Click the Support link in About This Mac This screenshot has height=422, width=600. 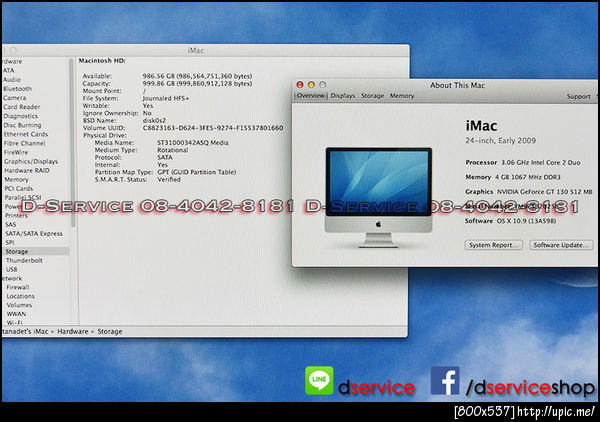578,96
